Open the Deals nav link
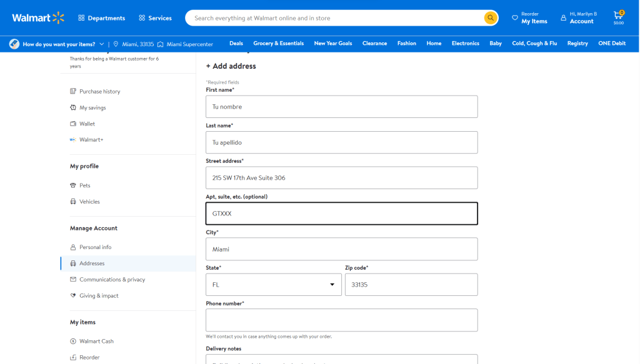The width and height of the screenshot is (640, 364). [236, 43]
